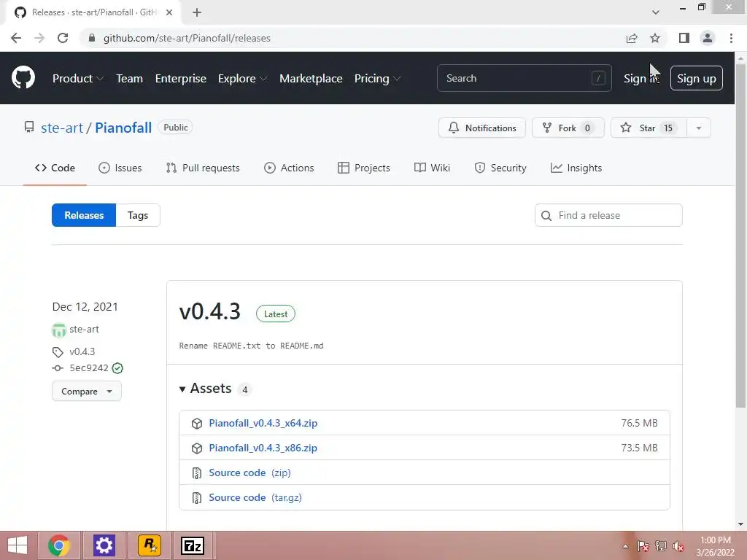The image size is (747, 560).
Task: Open Rockstar Games launcher in taskbar
Action: coord(149,545)
